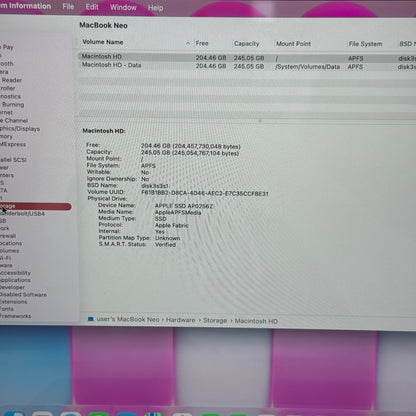
Task: Select the Macintosh HD - Data volume row
Action: tap(247, 66)
